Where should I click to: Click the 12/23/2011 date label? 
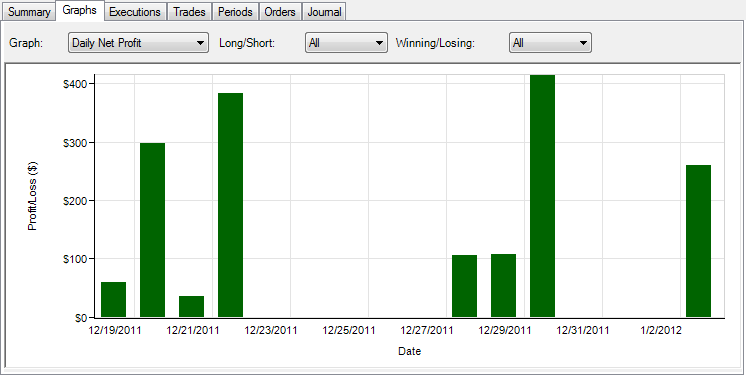(x=271, y=330)
